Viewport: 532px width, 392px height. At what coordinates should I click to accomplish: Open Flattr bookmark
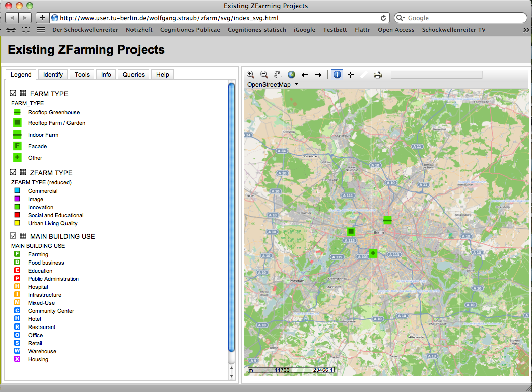click(x=362, y=30)
